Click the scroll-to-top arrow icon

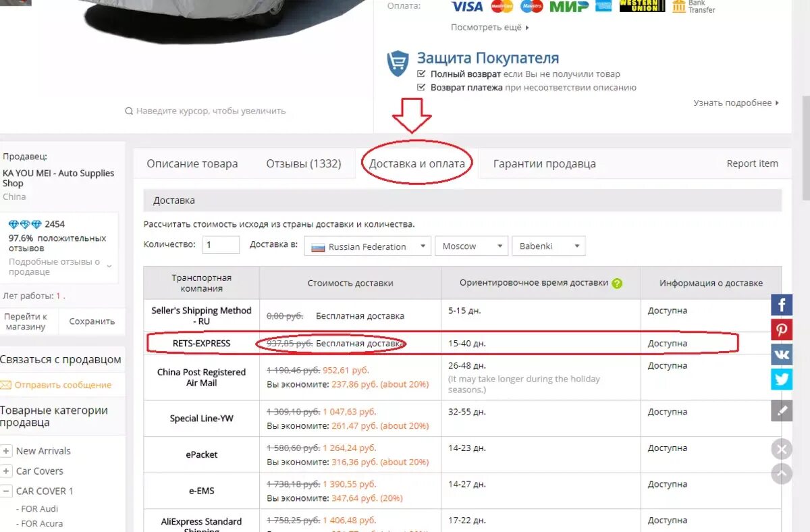click(782, 474)
